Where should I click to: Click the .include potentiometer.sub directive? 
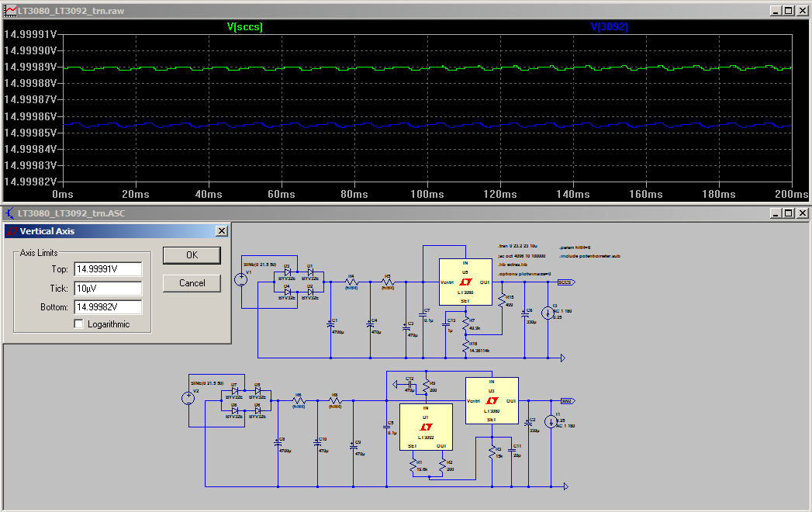point(589,256)
